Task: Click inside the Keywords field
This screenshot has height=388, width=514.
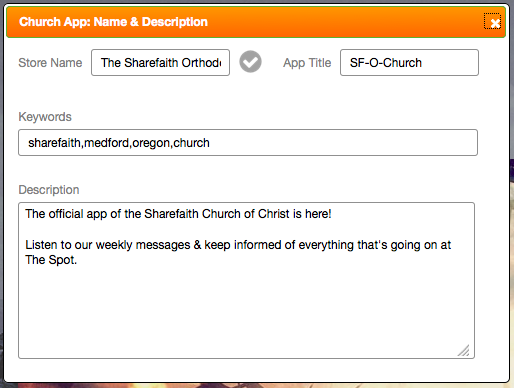Action: [248, 142]
